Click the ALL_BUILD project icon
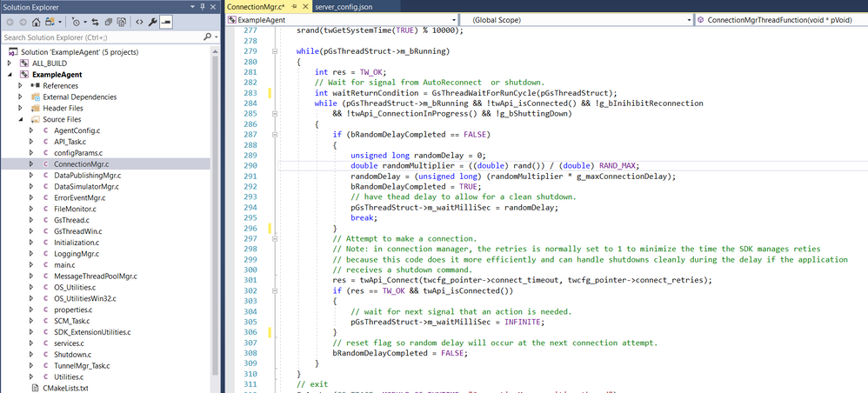Screen dimensions: 868x393 pos(23,63)
